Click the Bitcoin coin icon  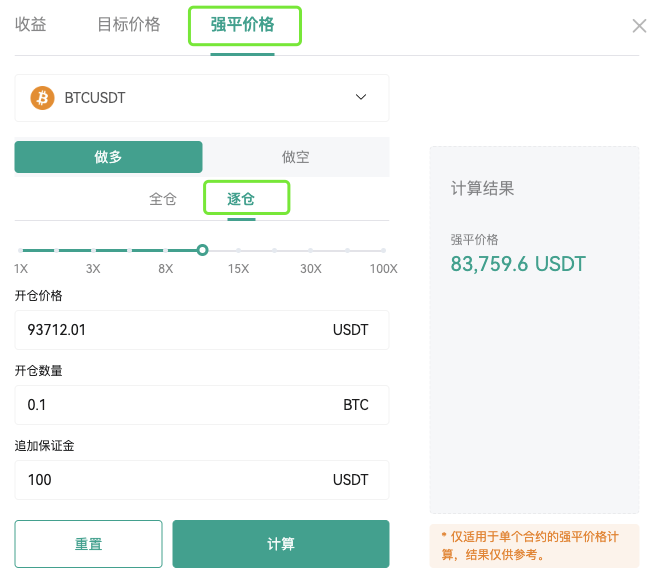(x=42, y=98)
